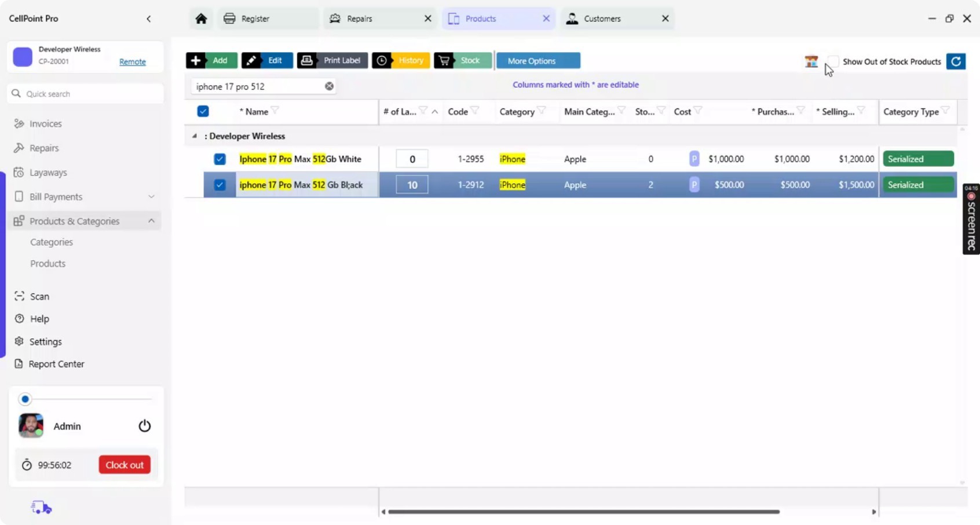
Task: Click the red Clock out button
Action: [125, 465]
